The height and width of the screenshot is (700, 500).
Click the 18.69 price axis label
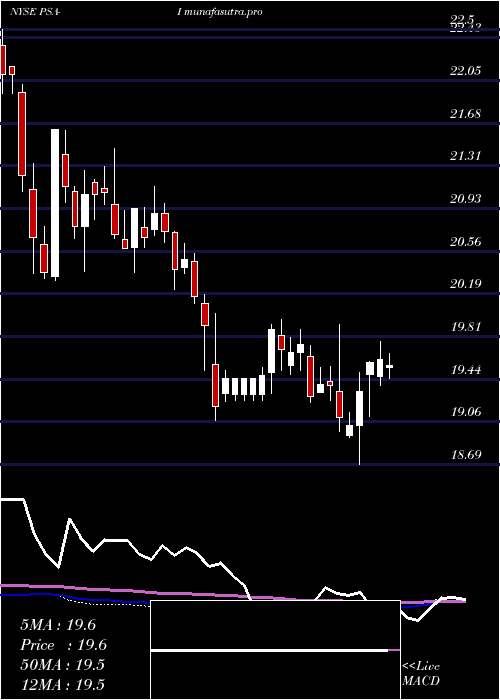click(x=466, y=455)
